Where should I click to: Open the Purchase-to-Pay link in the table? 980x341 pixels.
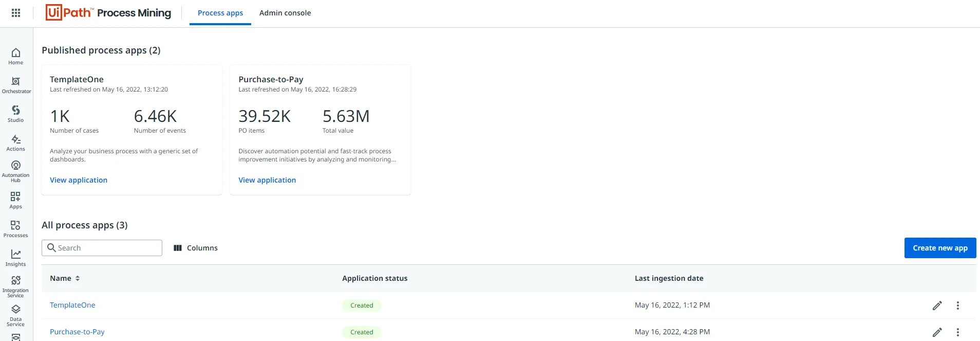[x=77, y=332]
